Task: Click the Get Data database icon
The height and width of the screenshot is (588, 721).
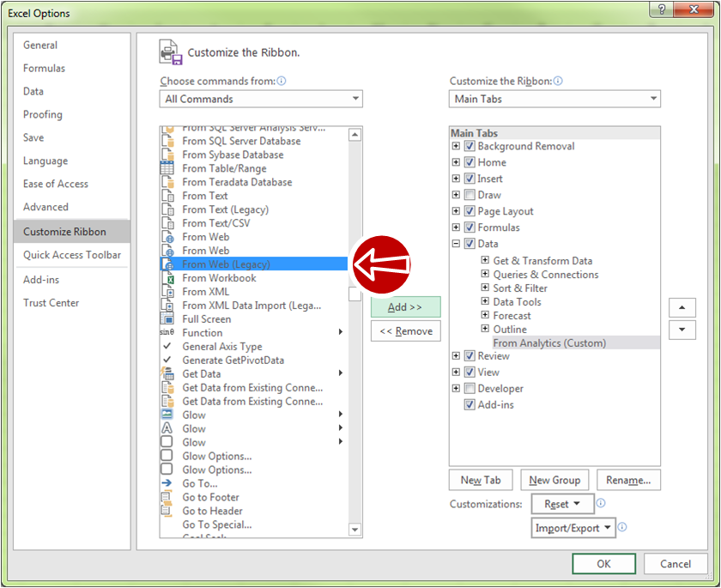Action: coord(167,374)
